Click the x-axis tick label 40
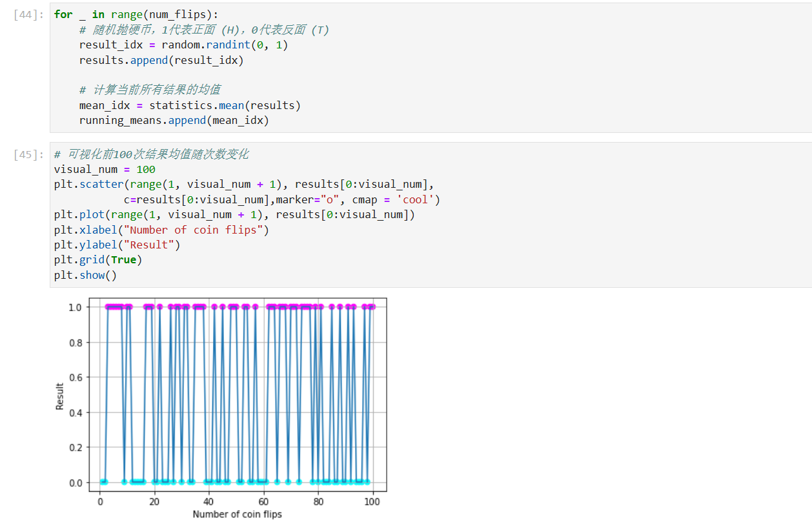The height and width of the screenshot is (524, 812). pos(208,501)
